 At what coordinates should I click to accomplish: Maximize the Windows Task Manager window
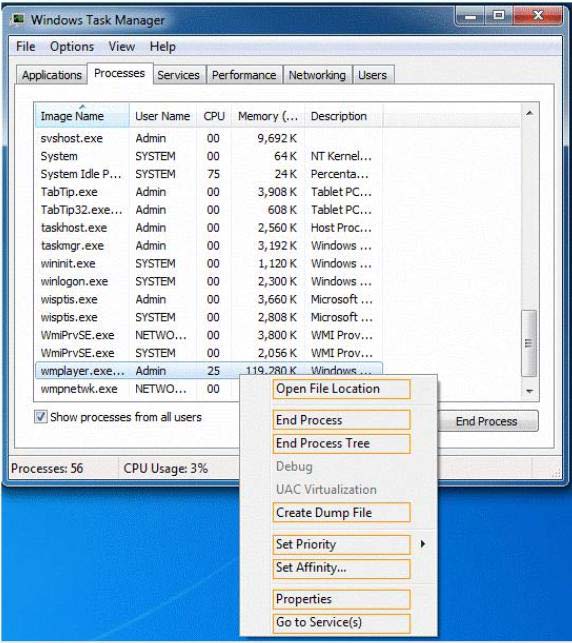click(499, 16)
